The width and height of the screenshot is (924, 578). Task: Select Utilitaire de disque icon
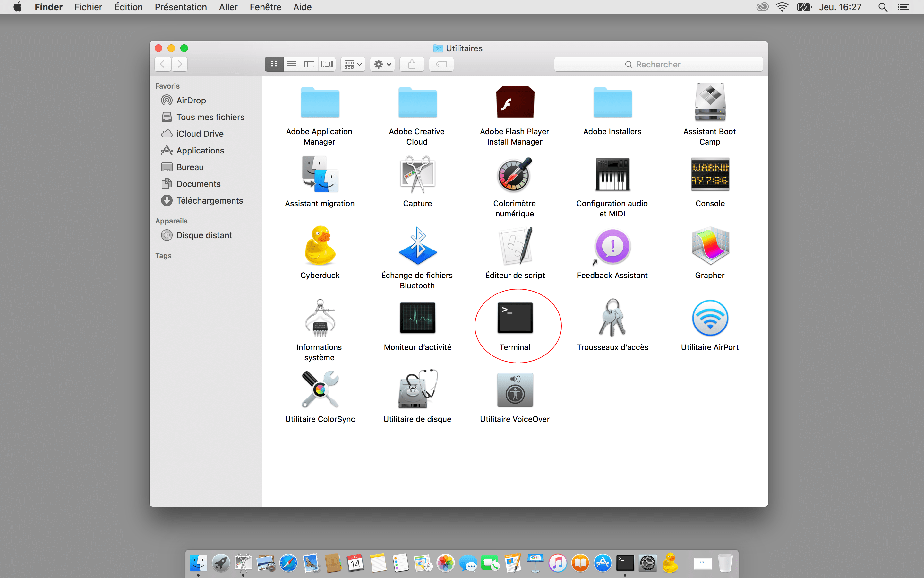click(x=417, y=390)
